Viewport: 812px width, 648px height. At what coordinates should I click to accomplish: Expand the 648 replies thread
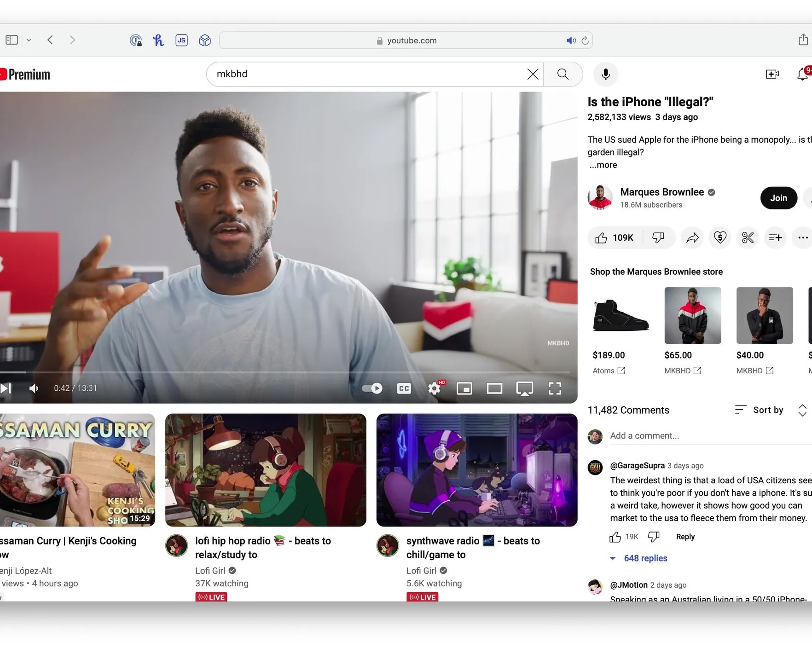pos(639,558)
